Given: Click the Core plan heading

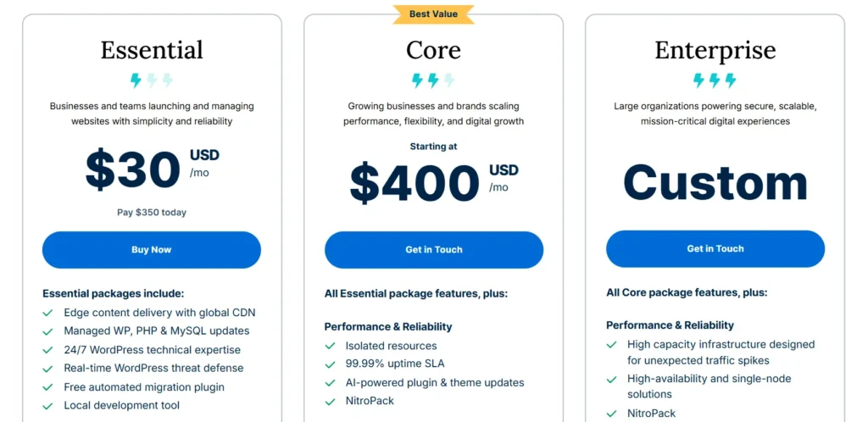Looking at the screenshot, I should [433, 50].
